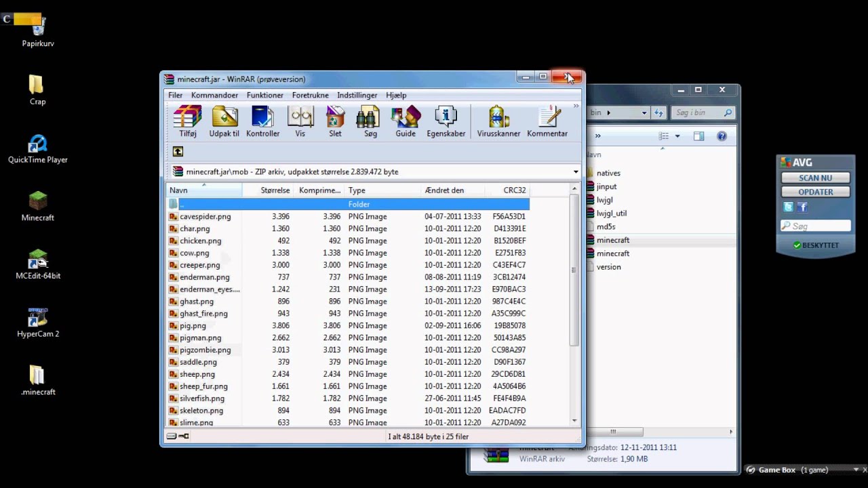Select the parent folder row
The image size is (868, 488).
pos(348,204)
